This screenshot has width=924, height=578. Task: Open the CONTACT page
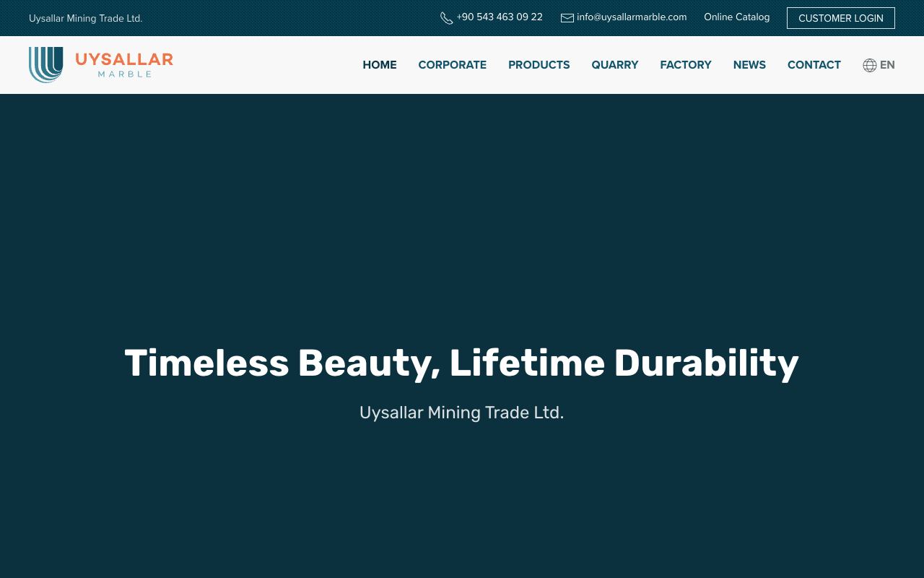pyautogui.click(x=814, y=65)
